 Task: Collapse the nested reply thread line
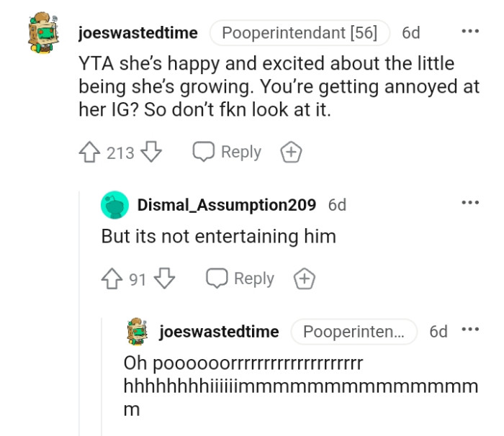point(102,374)
